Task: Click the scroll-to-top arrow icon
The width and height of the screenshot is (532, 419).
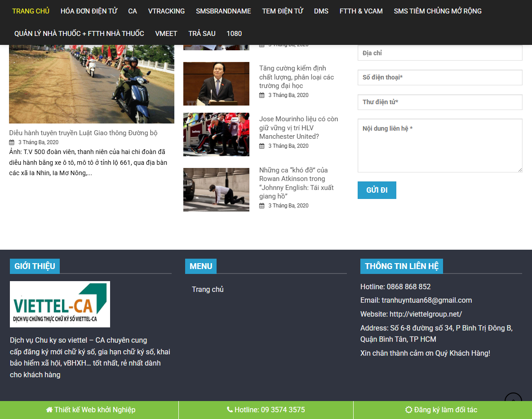Action: pyautogui.click(x=513, y=399)
